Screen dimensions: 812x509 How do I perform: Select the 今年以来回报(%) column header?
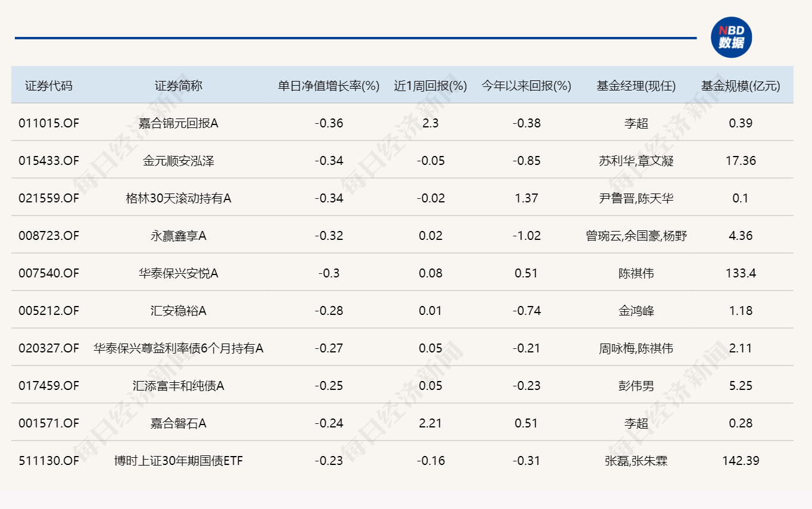526,86
